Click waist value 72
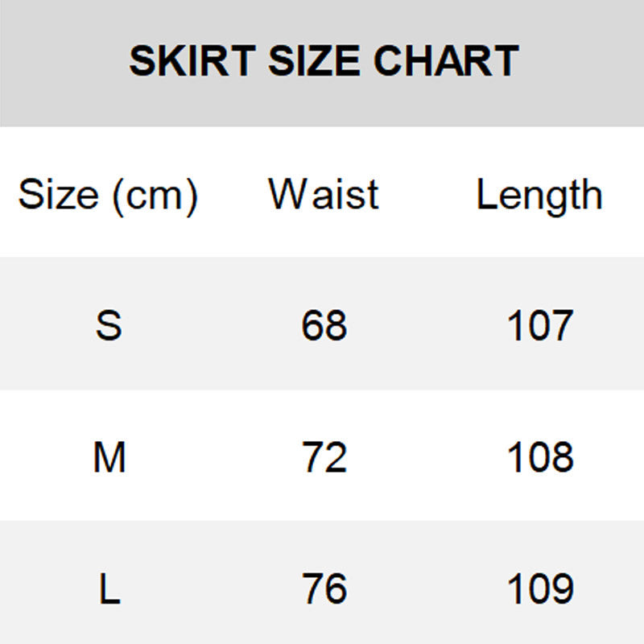 [324, 458]
